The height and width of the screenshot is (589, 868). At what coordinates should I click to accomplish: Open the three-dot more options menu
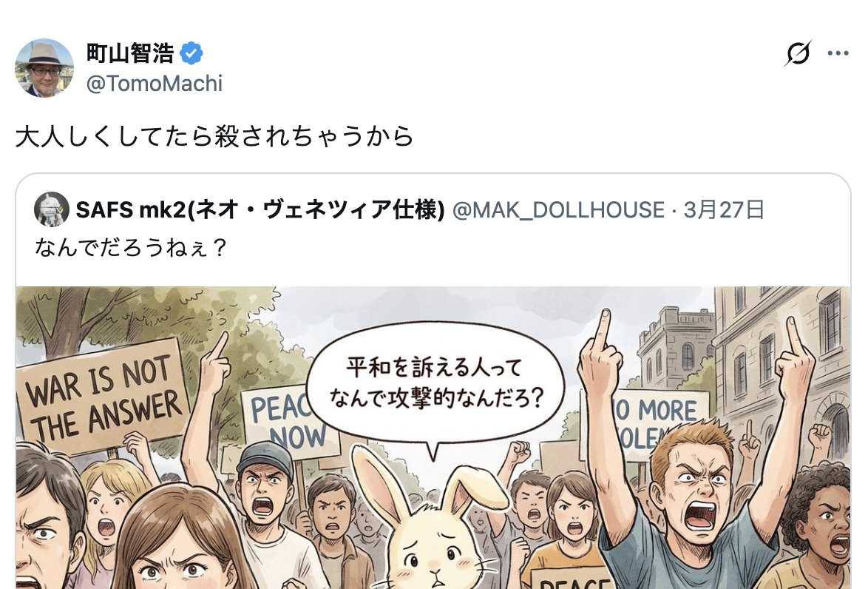tap(838, 53)
